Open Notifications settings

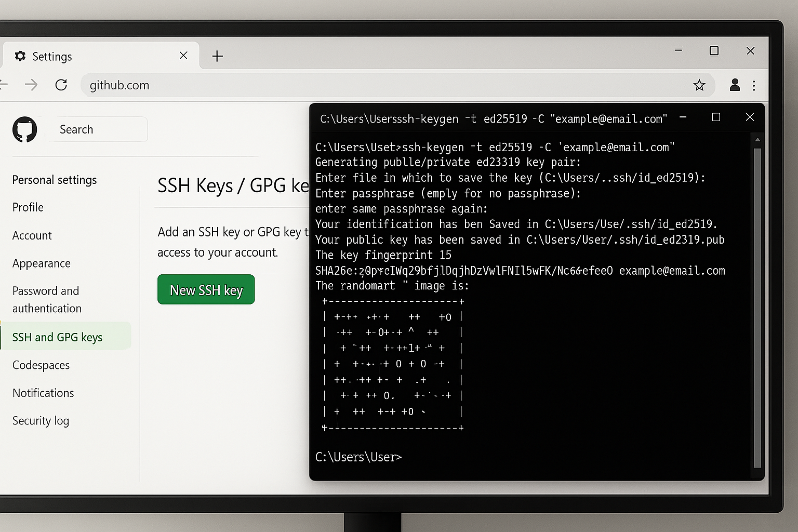pos(43,393)
